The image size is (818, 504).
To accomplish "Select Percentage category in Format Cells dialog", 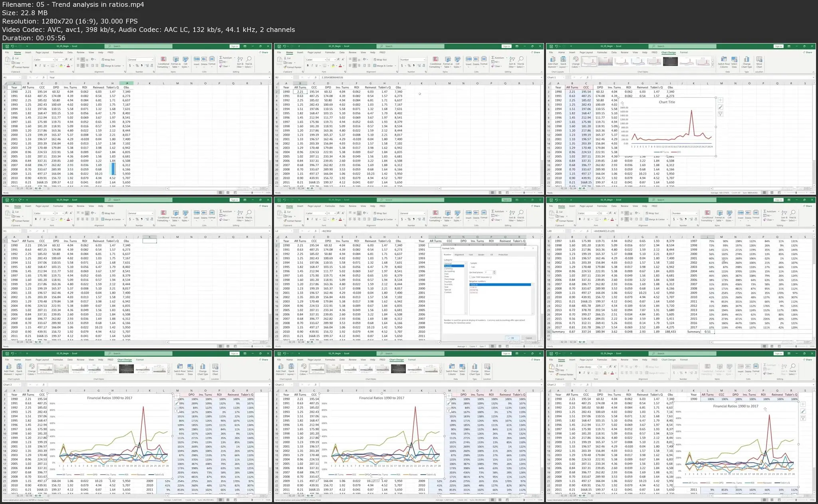I will pyautogui.click(x=449, y=279).
